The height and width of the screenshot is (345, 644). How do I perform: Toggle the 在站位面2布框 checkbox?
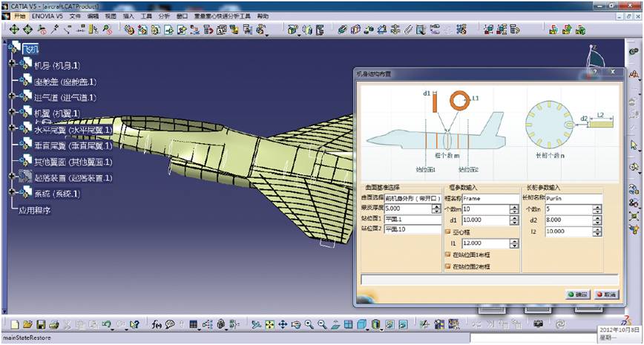point(447,266)
